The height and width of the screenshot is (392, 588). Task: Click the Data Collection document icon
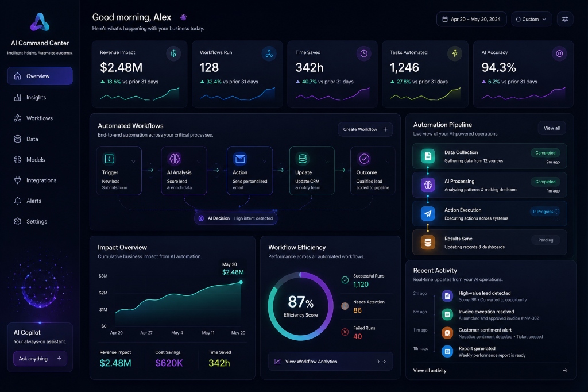click(x=428, y=156)
